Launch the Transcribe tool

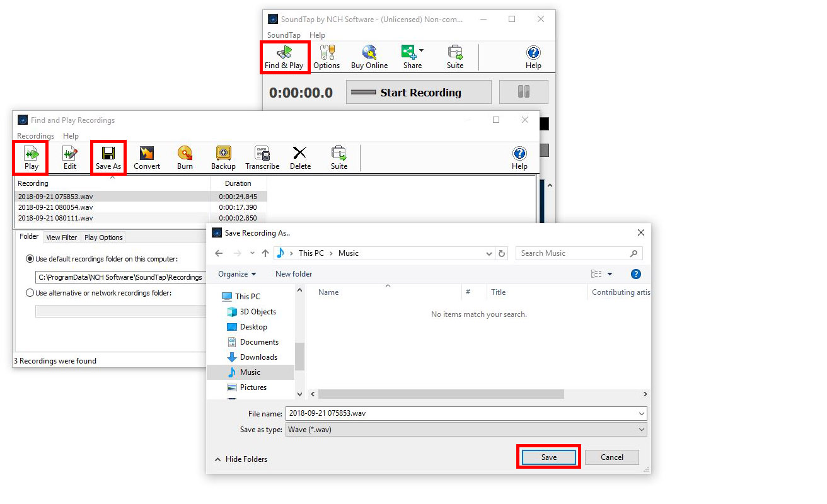[x=262, y=157]
